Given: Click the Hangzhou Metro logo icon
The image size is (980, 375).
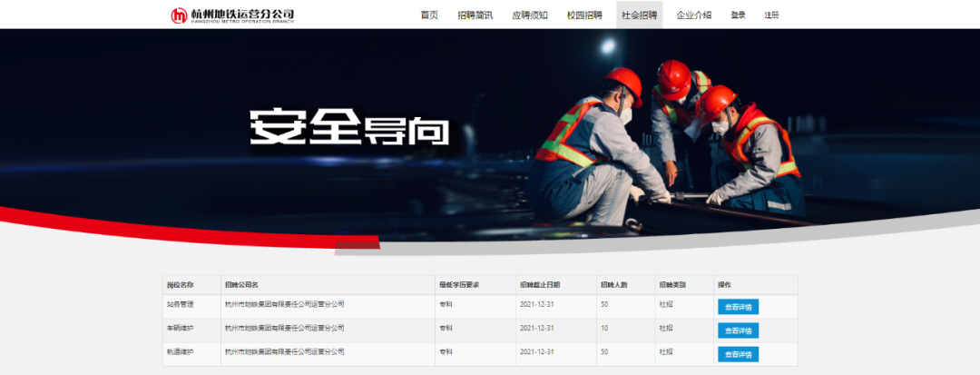Looking at the screenshot, I should tap(180, 15).
